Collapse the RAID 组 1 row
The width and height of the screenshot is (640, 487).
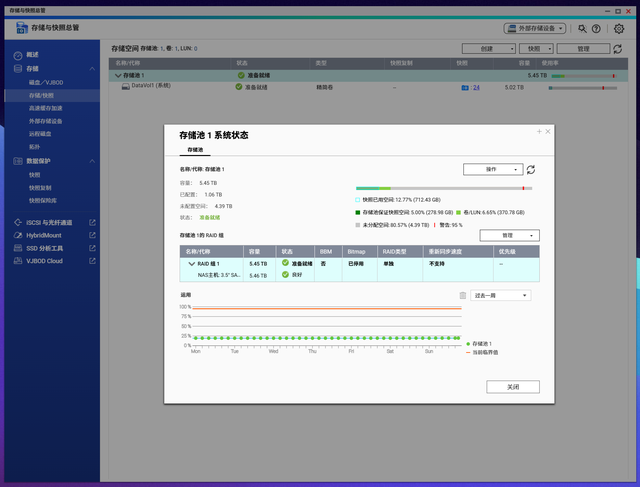[191, 264]
